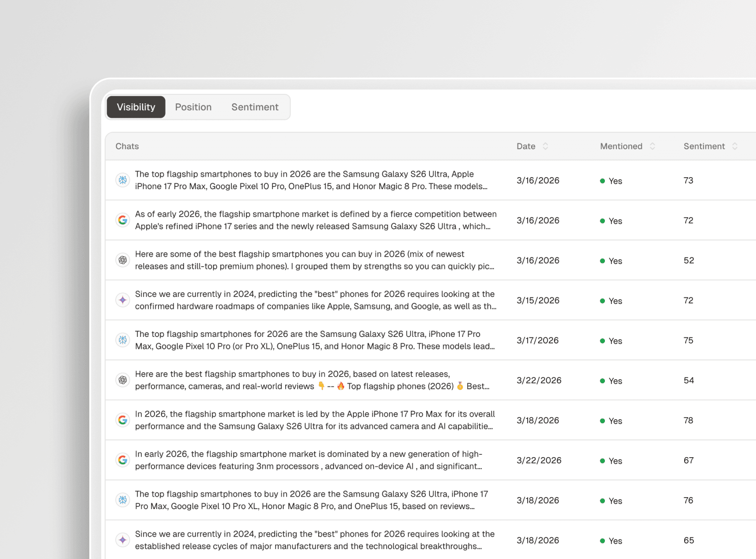Screen dimensions: 756x559
Task: Select the Gemini icon on the 3/15/2026 row
Action: (123, 300)
